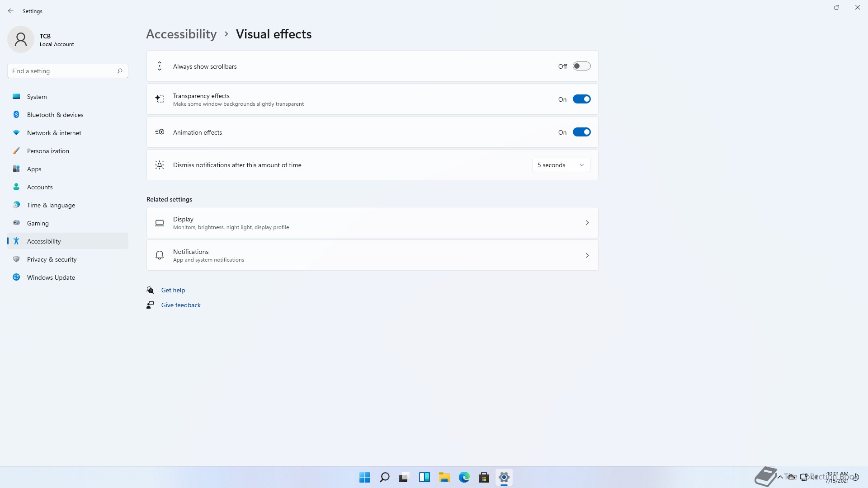Disable Transparency effects toggle

pos(581,99)
